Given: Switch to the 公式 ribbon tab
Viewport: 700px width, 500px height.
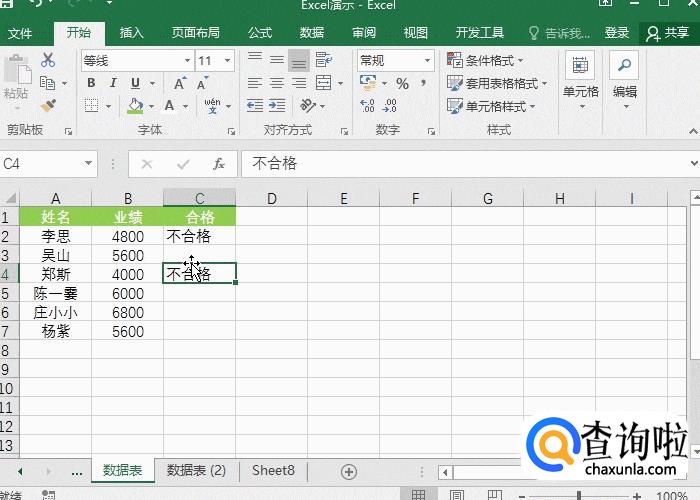Looking at the screenshot, I should tap(260, 33).
